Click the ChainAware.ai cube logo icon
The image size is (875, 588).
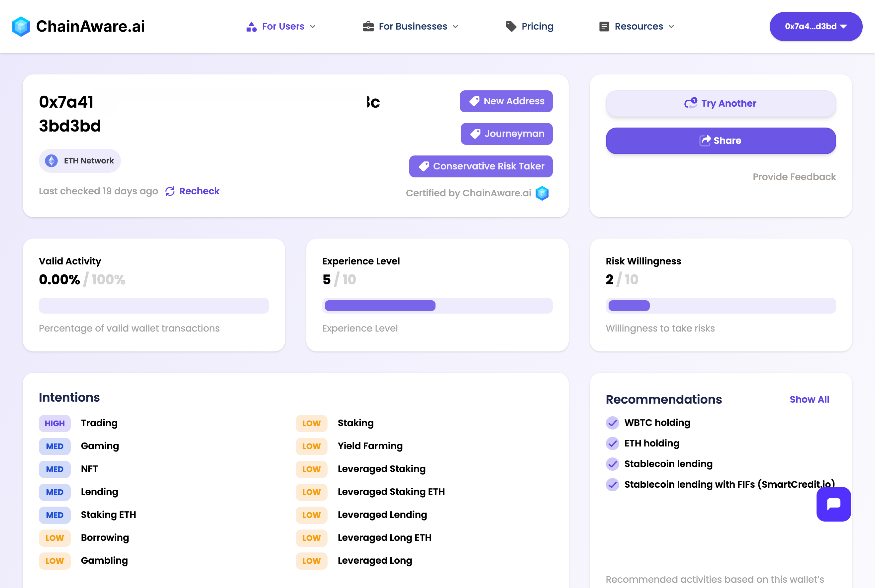(x=21, y=26)
